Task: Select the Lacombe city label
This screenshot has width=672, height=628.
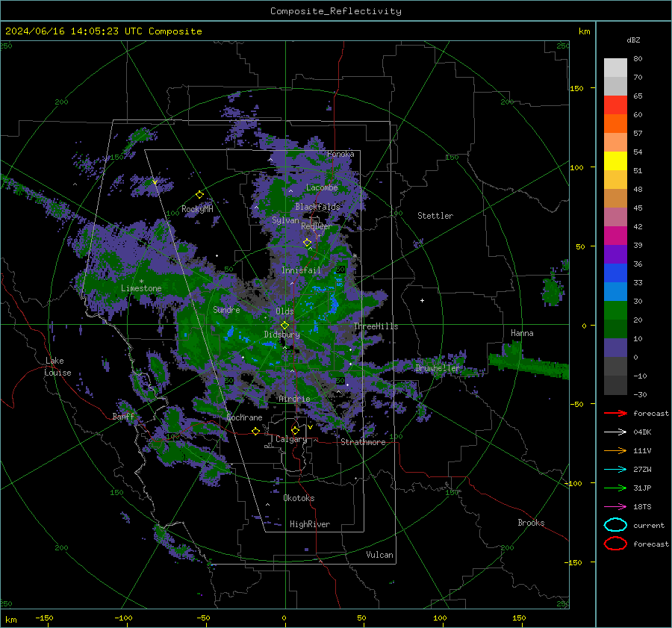Action: coord(322,187)
